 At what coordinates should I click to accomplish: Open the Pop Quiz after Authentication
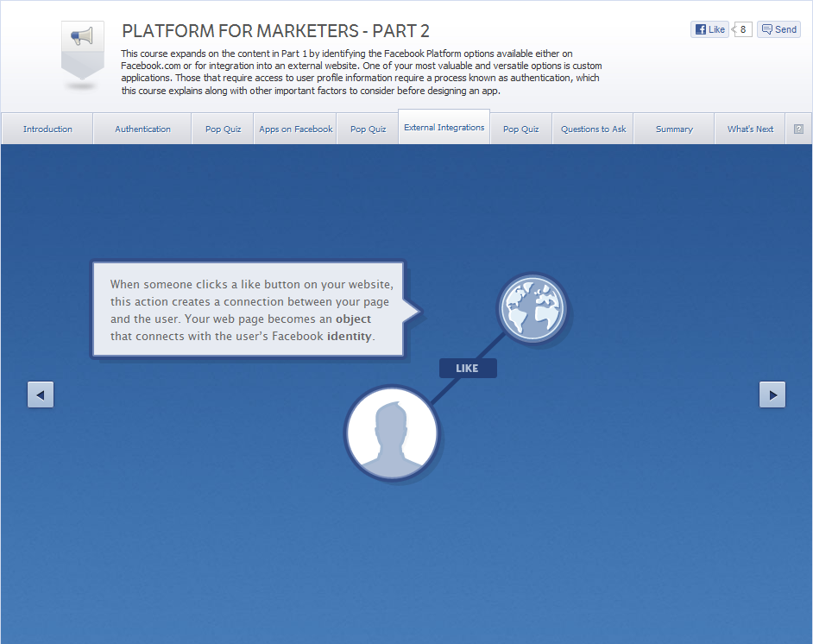[223, 129]
